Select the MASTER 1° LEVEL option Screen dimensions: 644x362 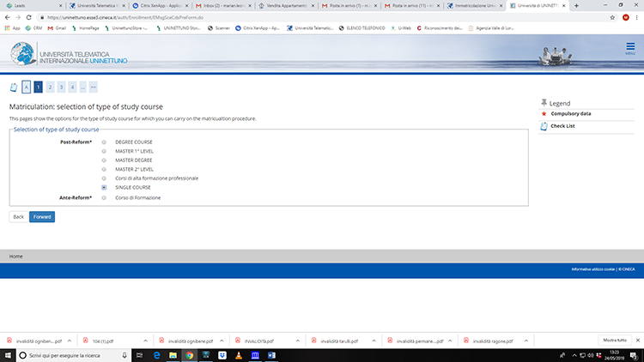click(104, 150)
